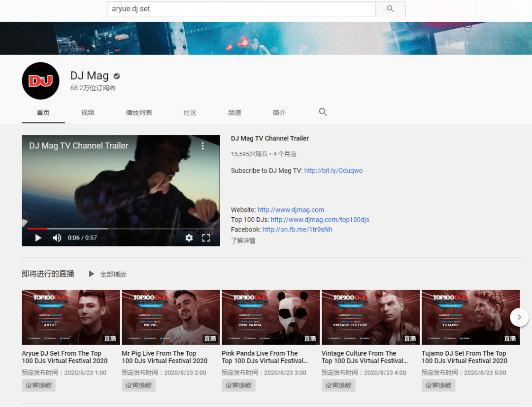
Task: Click the Vintage Culture video title
Action: pos(365,357)
